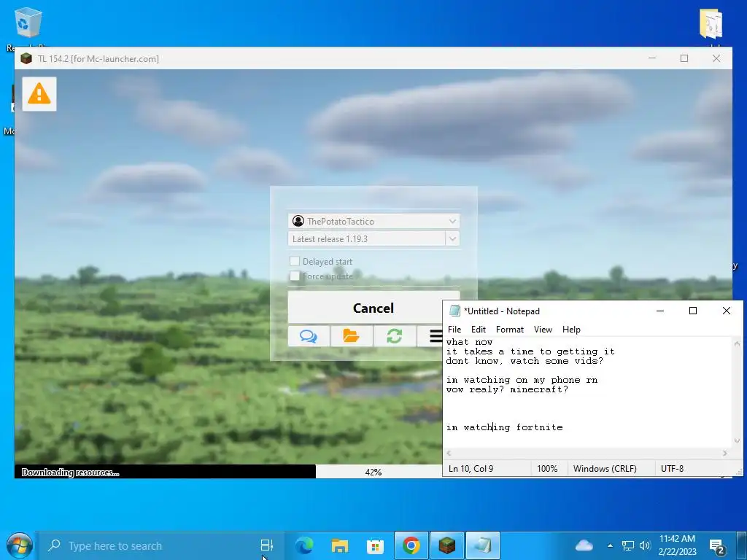Click 'UTF-8' in Notepad status bar

(672, 469)
